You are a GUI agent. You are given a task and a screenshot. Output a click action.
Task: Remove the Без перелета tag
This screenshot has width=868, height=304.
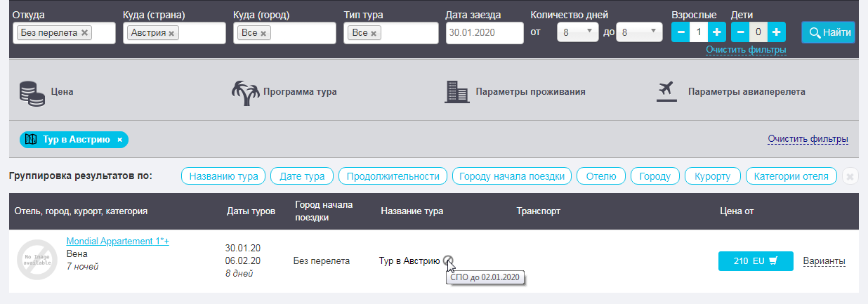click(x=85, y=33)
